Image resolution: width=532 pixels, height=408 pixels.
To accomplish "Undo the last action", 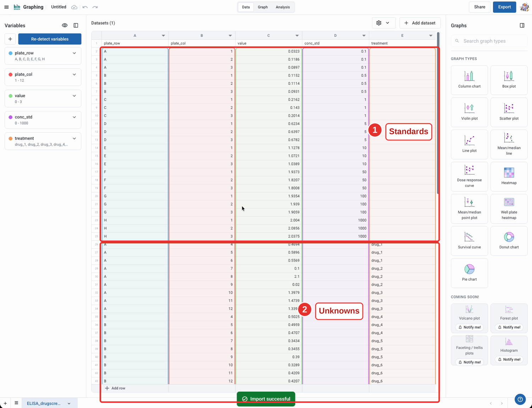I will 85,7.
